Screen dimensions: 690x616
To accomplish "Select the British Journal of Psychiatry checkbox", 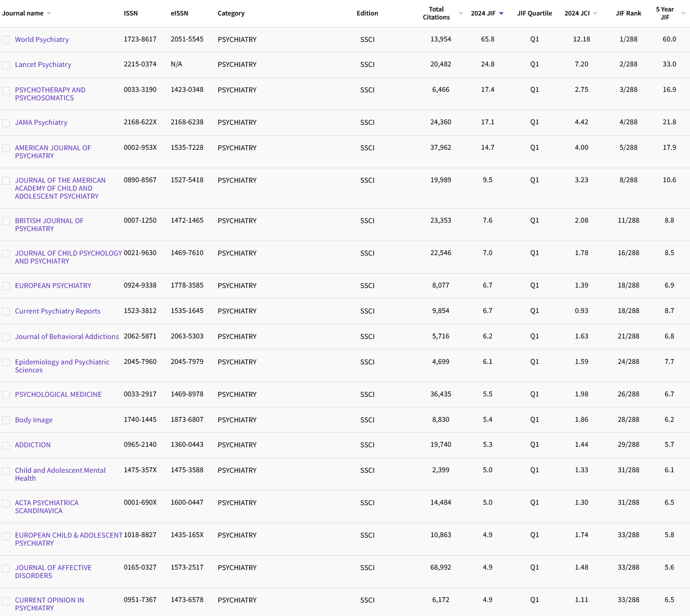I will 6,221.
